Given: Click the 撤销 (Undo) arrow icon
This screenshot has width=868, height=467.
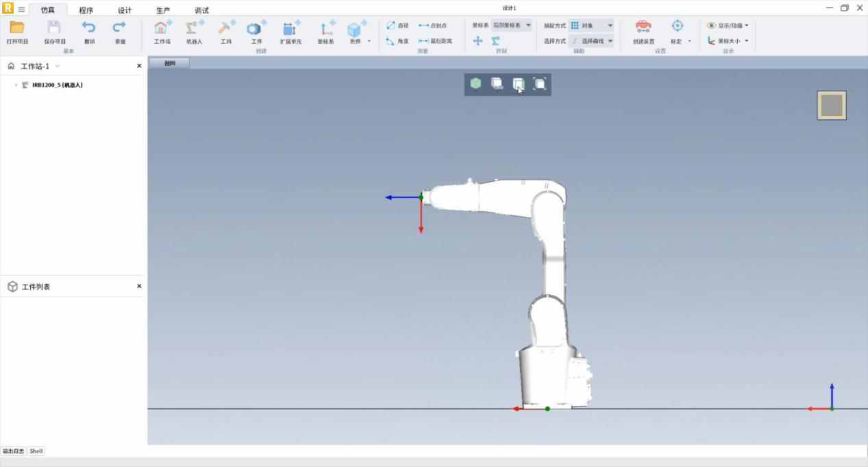Looking at the screenshot, I should coord(89,27).
